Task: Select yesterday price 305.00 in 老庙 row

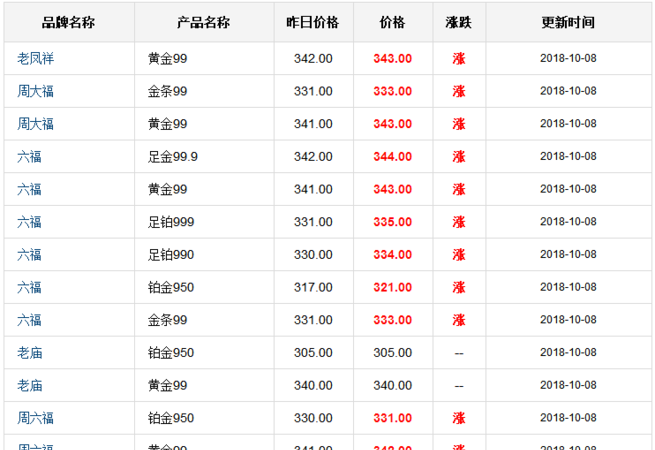Action: point(313,353)
